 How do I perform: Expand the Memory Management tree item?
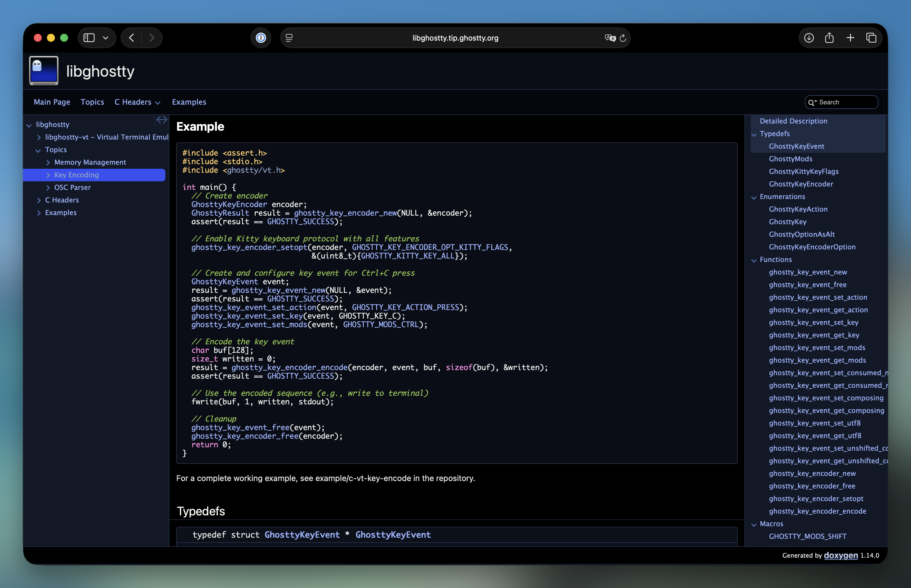[x=48, y=163]
